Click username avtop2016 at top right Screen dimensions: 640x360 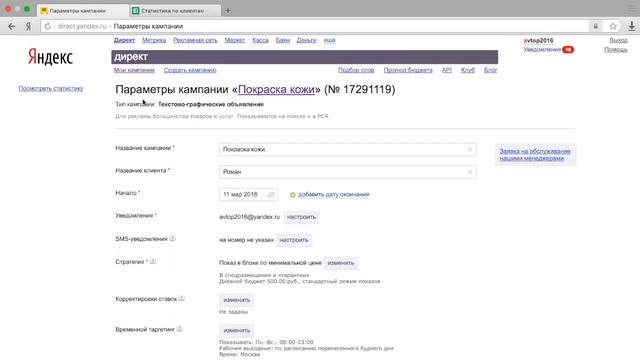[x=538, y=40]
